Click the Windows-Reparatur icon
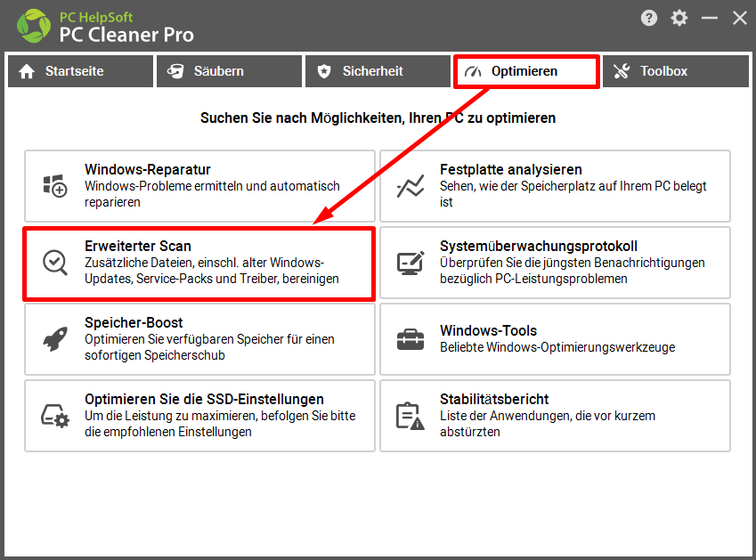Screen dimensions: 756x560 tap(55, 186)
